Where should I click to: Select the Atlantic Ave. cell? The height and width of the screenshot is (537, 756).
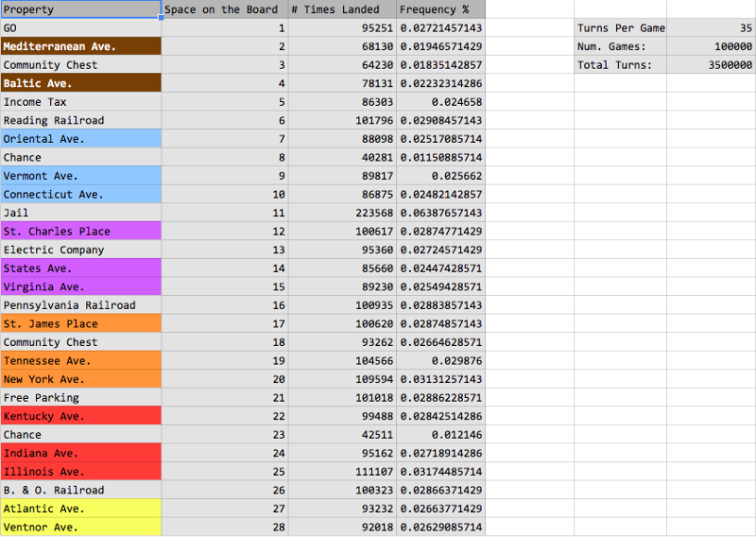[x=81, y=509]
